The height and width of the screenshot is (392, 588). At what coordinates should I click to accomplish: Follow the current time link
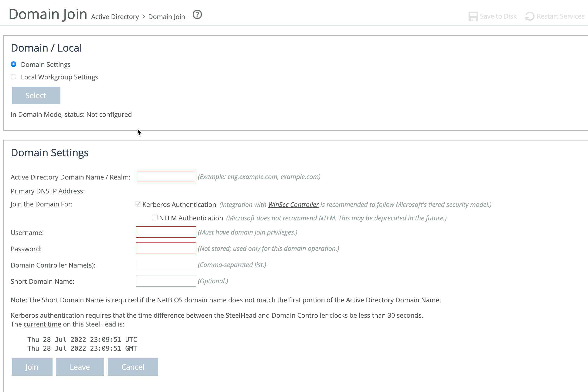coord(42,324)
